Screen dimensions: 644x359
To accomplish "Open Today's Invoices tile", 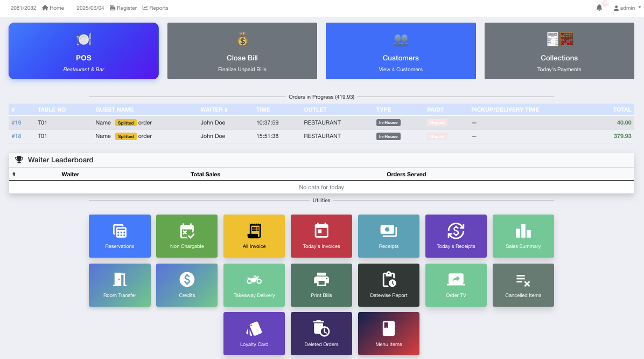I will point(321,236).
